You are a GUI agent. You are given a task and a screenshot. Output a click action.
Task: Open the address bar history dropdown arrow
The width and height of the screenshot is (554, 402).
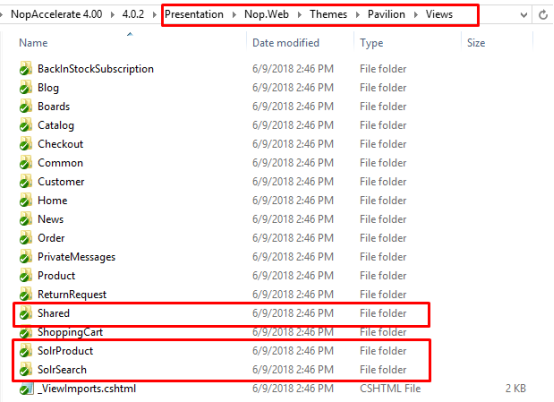[x=524, y=15]
